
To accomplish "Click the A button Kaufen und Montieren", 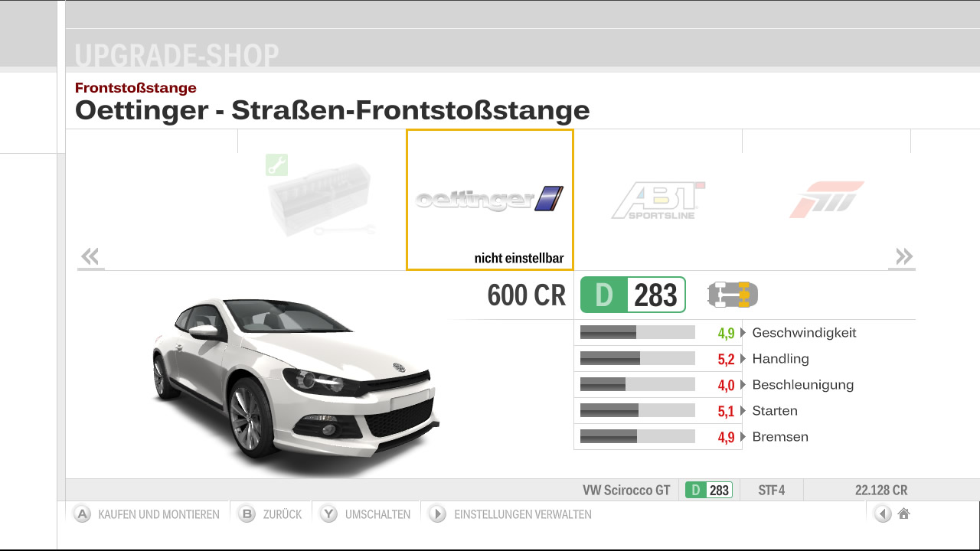I will click(x=147, y=514).
